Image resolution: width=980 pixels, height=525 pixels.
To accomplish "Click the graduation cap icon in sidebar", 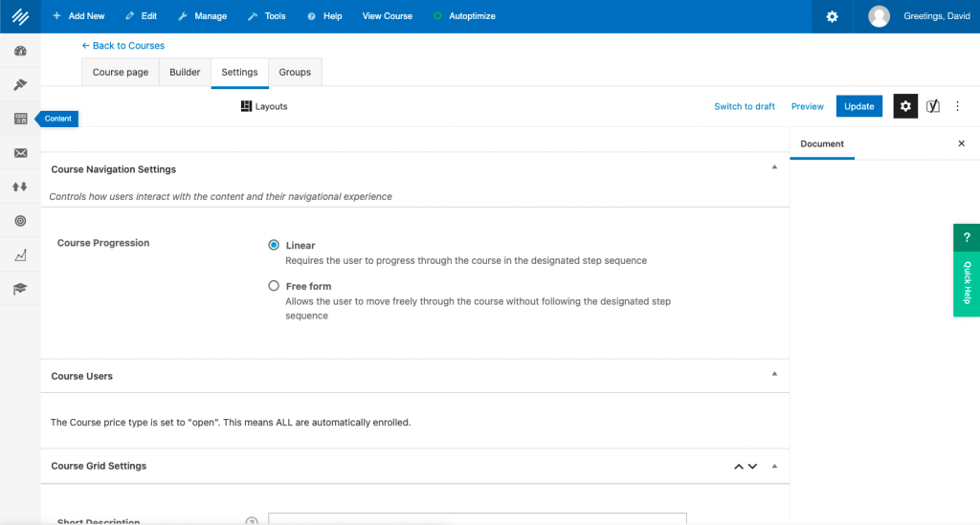I will (20, 289).
